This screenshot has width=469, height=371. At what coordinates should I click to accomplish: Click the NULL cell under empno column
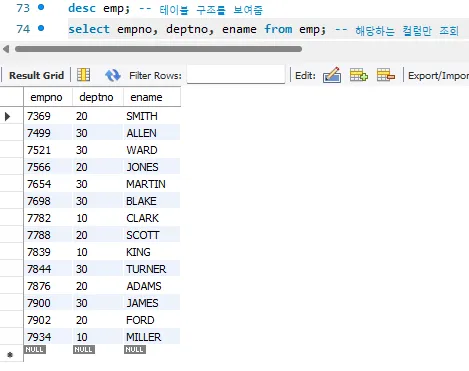35,349
